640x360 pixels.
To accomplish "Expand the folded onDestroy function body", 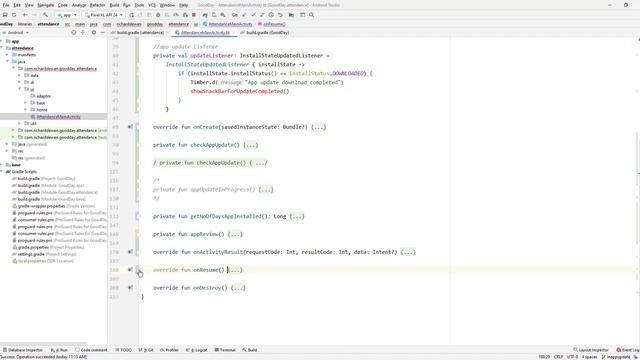I will tap(238, 288).
